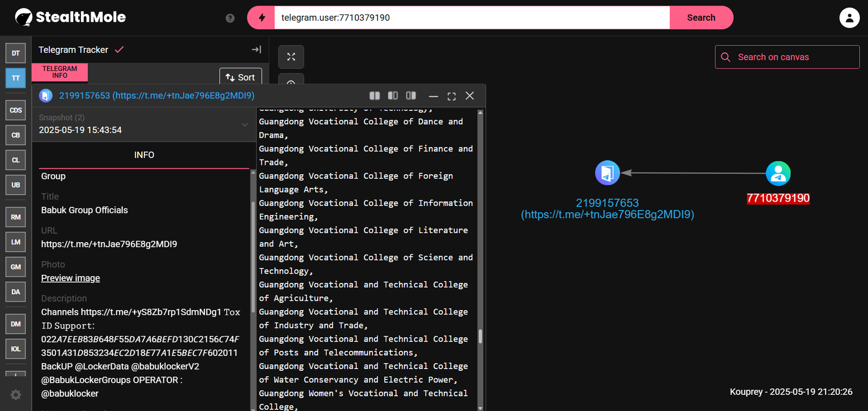Click the lightning bolt search icon
The width and height of the screenshot is (868, 411).
tap(261, 17)
